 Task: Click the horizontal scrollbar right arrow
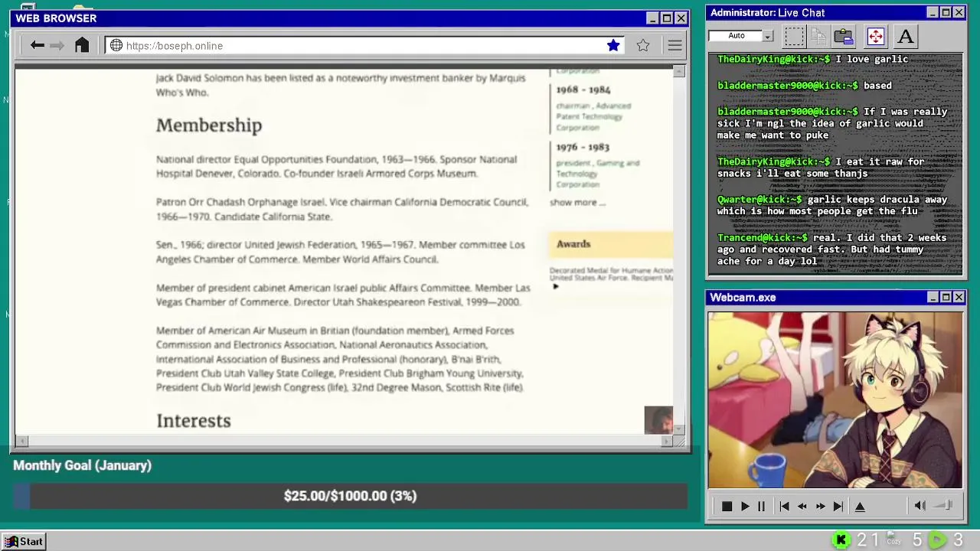click(x=667, y=441)
